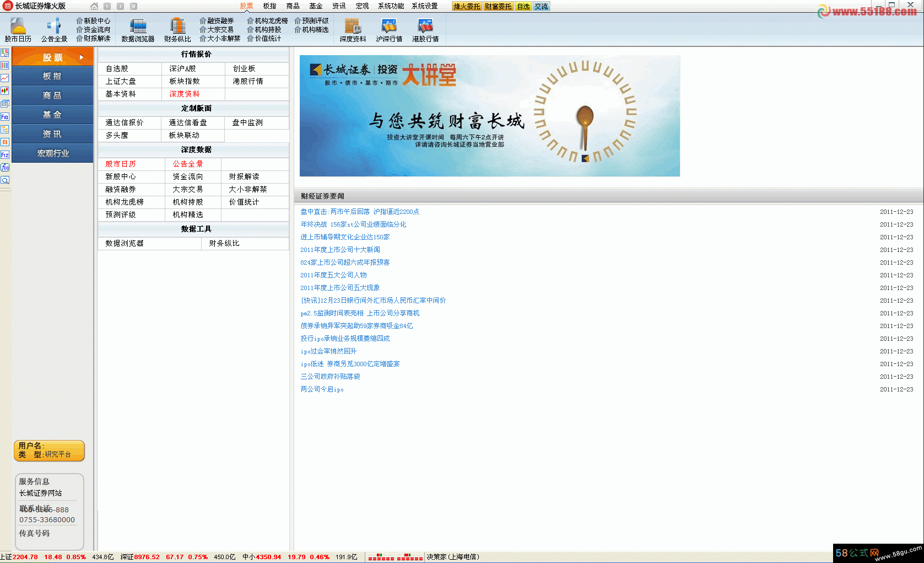This screenshot has height=563, width=924.
Task: Open the history dropdown arrow in title bar
Action: coord(133,7)
